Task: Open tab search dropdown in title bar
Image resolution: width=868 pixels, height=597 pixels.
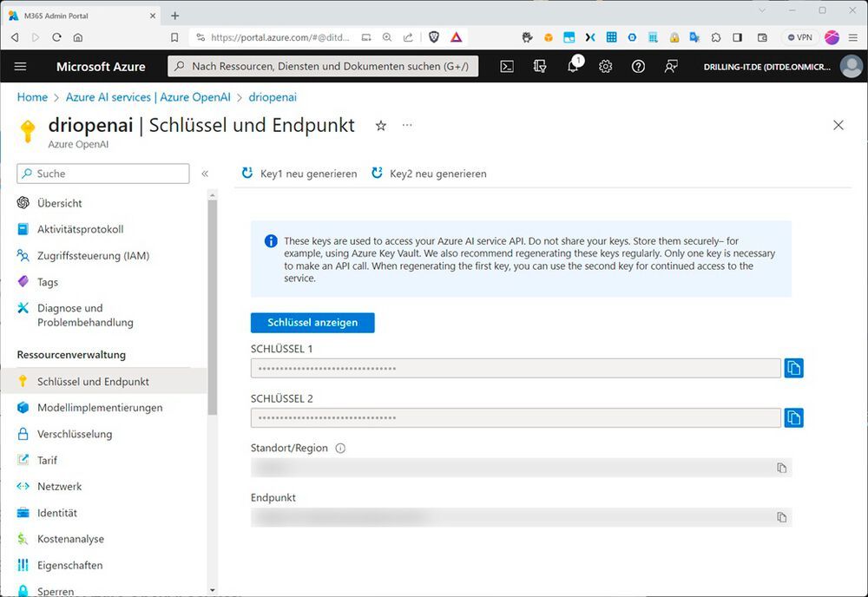Action: coord(762,10)
